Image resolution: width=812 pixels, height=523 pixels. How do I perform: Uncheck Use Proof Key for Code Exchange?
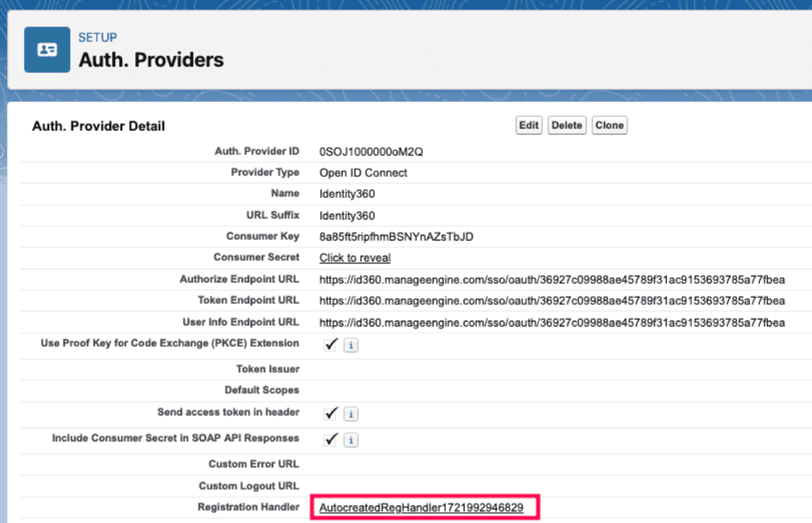point(331,345)
